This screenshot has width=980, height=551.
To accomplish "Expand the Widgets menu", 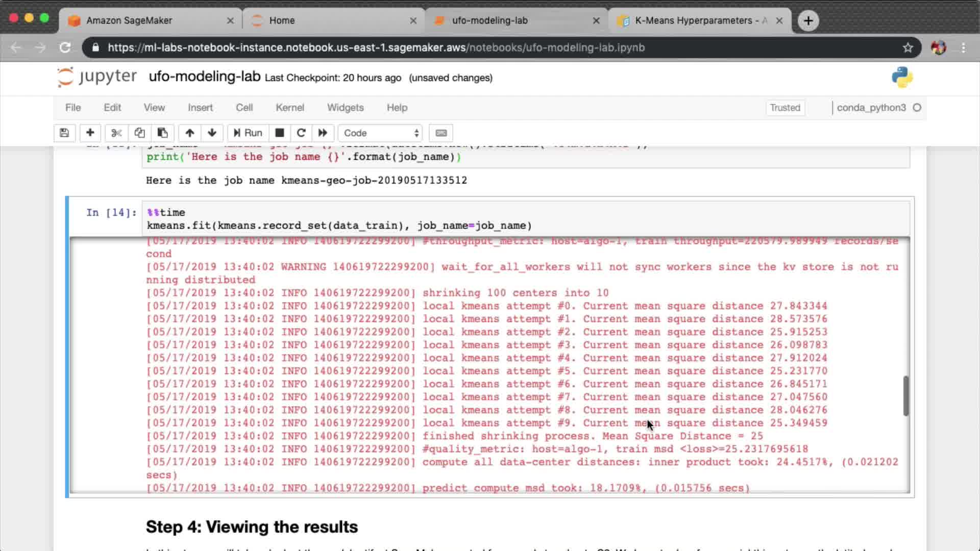I will [x=345, y=108].
